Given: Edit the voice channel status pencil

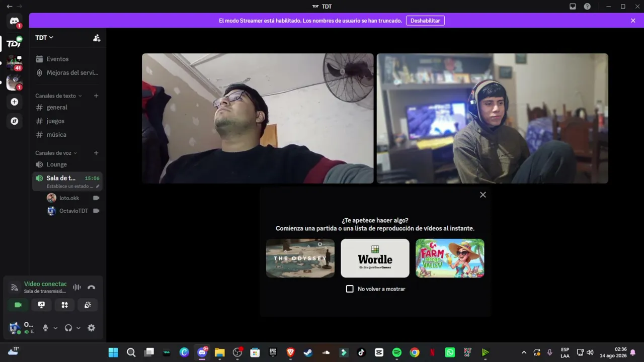Looking at the screenshot, I should pos(98,187).
